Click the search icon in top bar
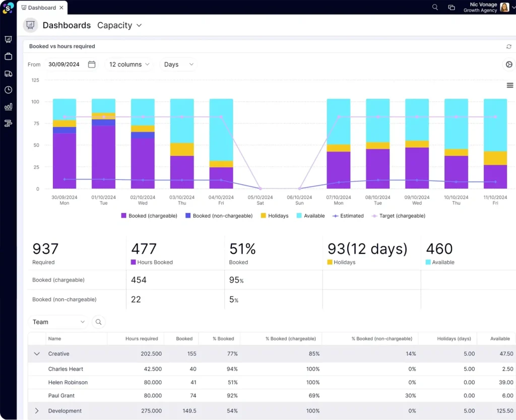This screenshot has width=516, height=420. click(x=435, y=7)
